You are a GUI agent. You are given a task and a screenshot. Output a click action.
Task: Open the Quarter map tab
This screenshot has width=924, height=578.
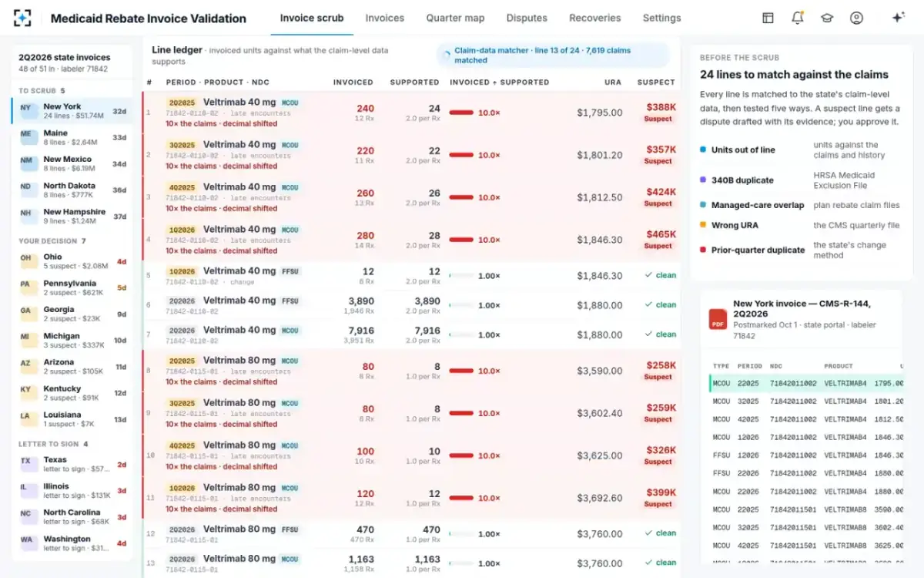pyautogui.click(x=456, y=18)
